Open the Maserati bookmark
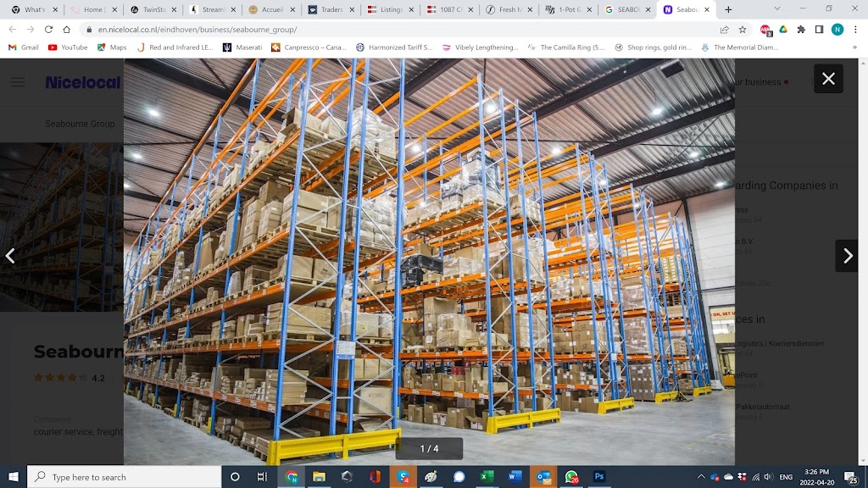Viewport: 868px width, 488px height. tap(242, 47)
